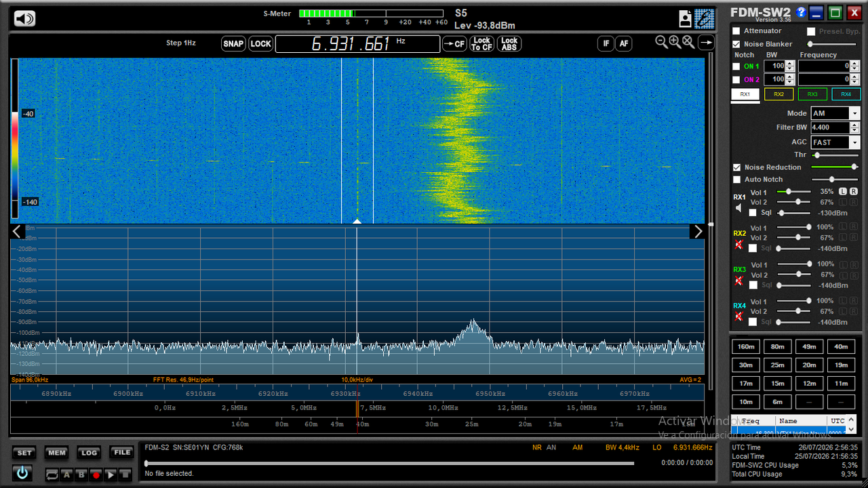Click the arrow to CF icon
The image size is (868, 488).
click(x=454, y=44)
